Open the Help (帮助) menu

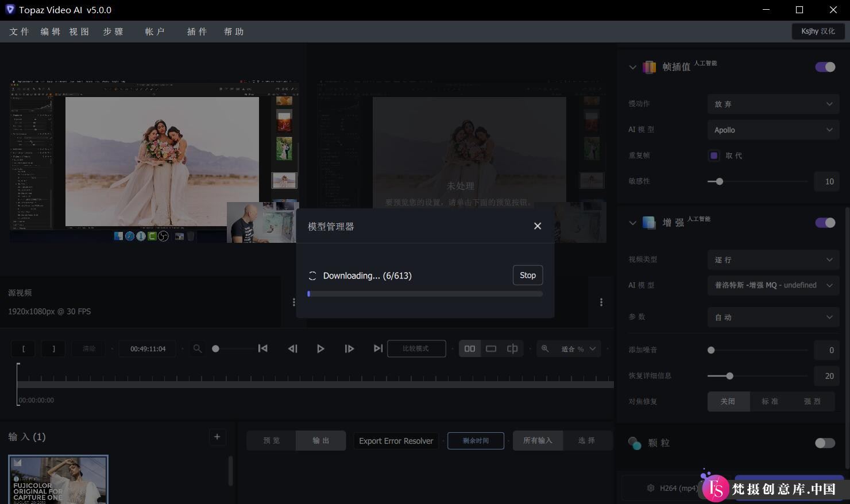tap(234, 32)
